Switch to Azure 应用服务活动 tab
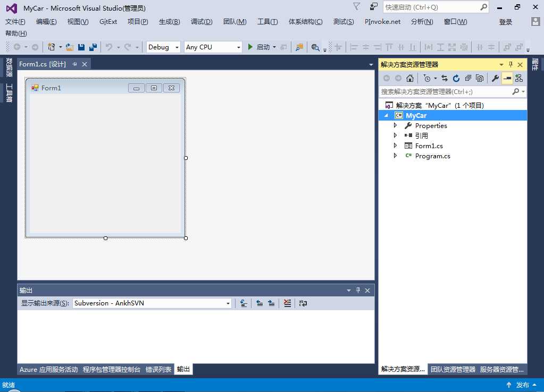 pyautogui.click(x=48, y=369)
